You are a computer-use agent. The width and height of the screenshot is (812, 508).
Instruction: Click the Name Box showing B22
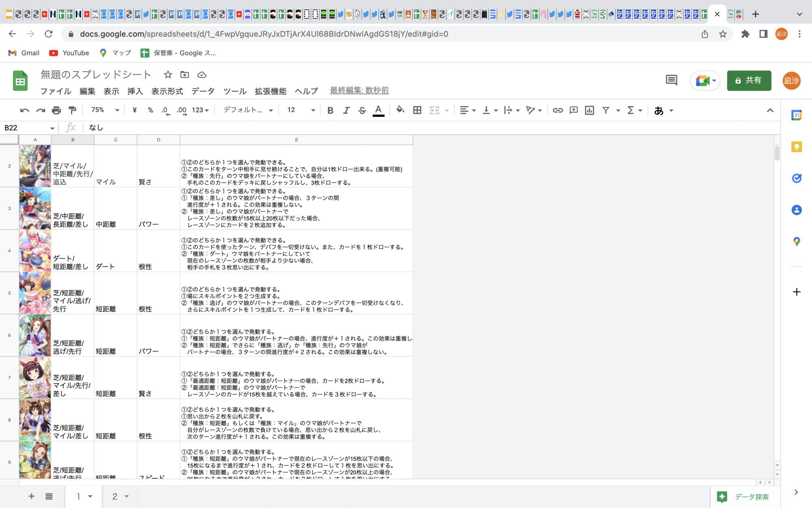(x=28, y=128)
